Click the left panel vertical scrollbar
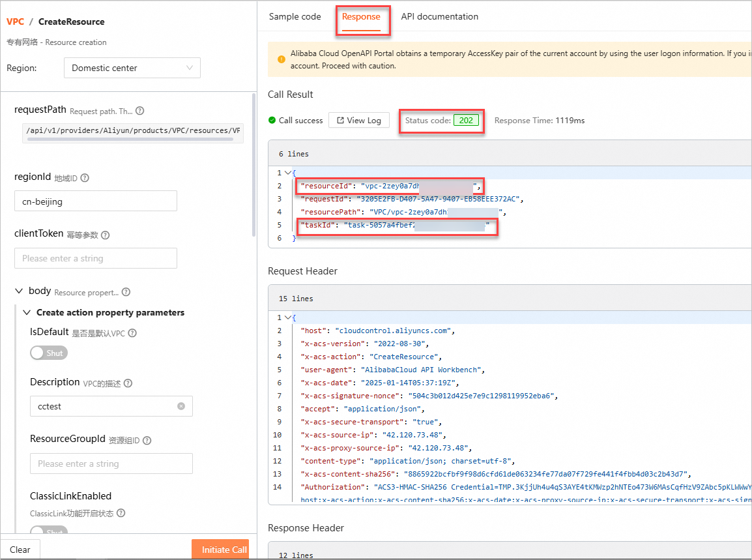Image resolution: width=752 pixels, height=560 pixels. point(253,165)
